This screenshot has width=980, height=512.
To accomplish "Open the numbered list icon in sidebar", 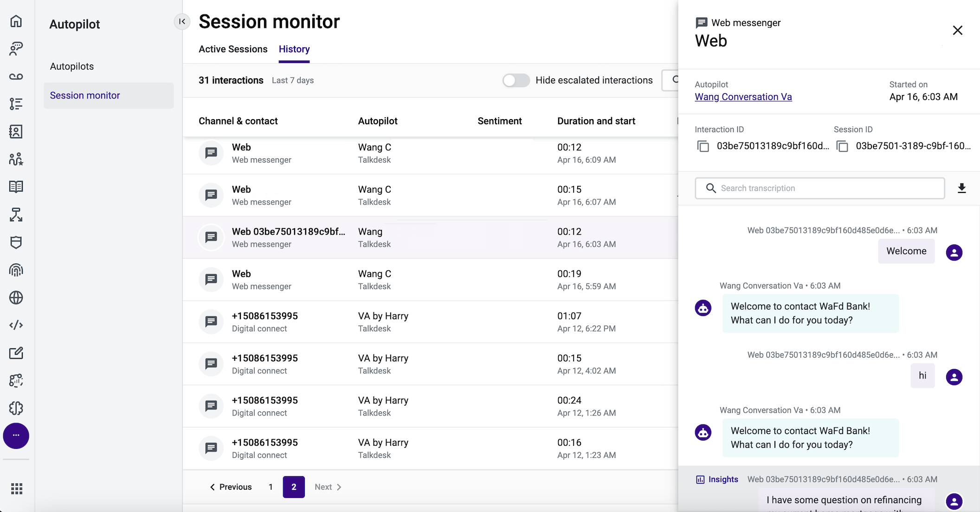I will (x=16, y=104).
